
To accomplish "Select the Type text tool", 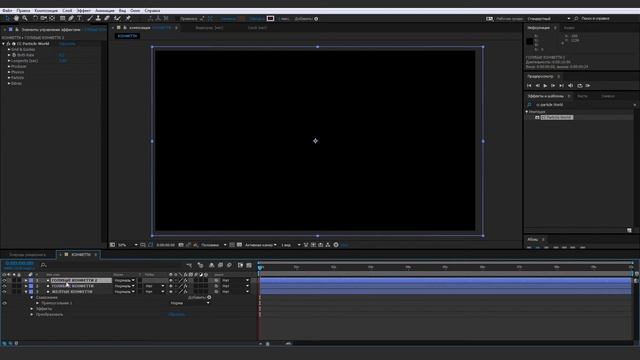I will coord(80,18).
